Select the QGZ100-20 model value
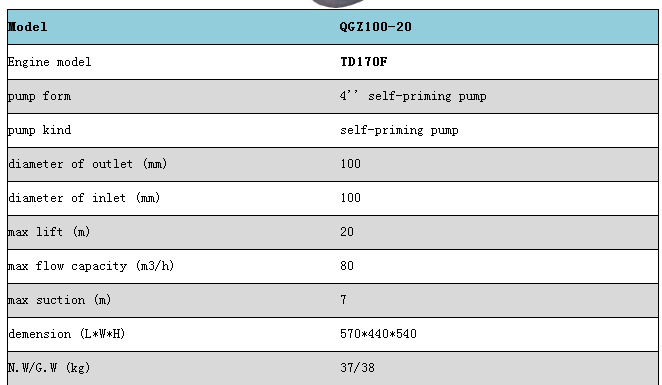662x385 pixels. pos(375,27)
